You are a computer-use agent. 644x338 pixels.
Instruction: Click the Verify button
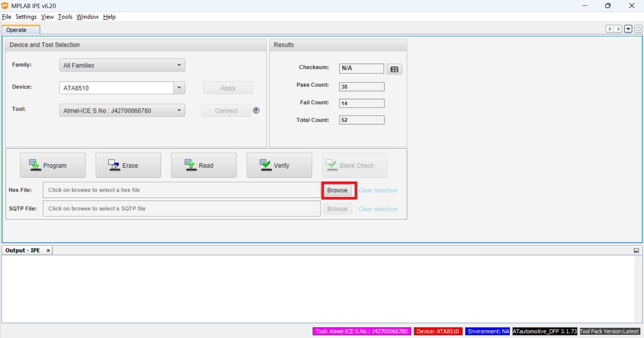coord(279,165)
